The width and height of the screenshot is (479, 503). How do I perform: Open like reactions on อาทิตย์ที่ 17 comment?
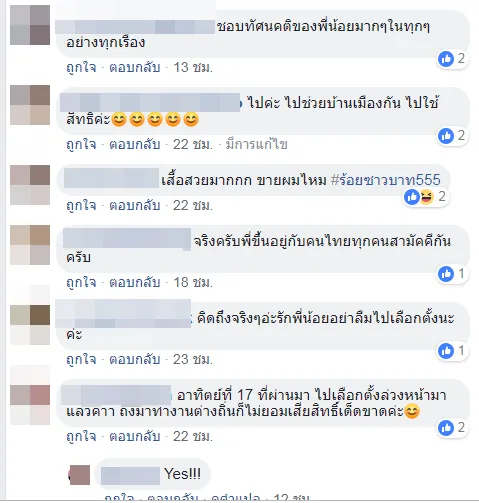click(x=452, y=428)
